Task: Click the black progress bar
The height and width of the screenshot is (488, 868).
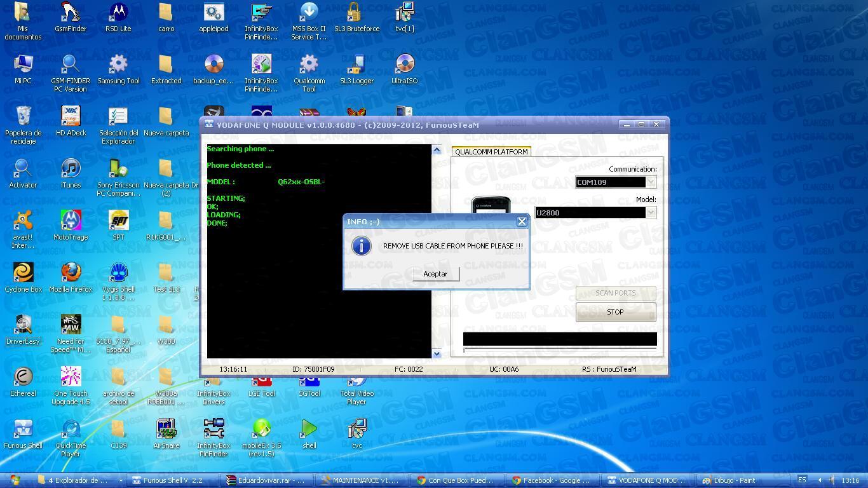Action: pos(560,339)
